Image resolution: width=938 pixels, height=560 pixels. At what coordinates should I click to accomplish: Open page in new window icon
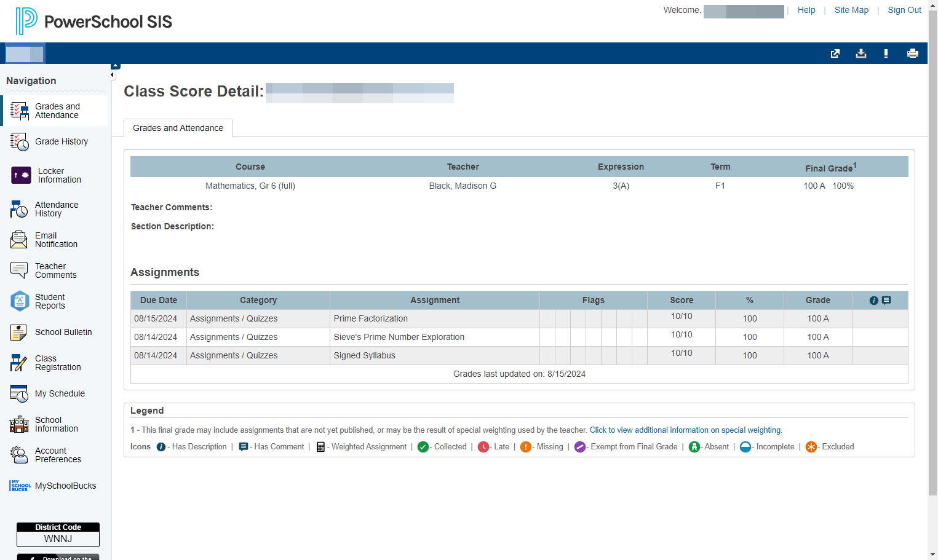(835, 53)
